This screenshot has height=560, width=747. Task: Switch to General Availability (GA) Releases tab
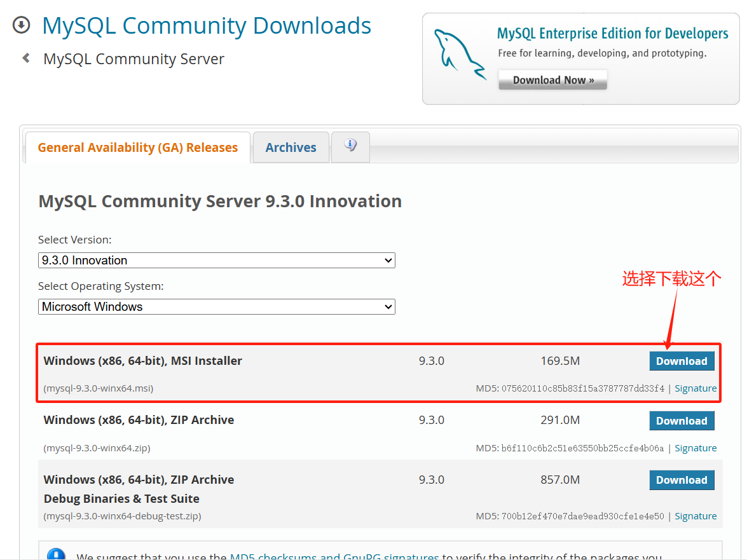[x=138, y=147]
